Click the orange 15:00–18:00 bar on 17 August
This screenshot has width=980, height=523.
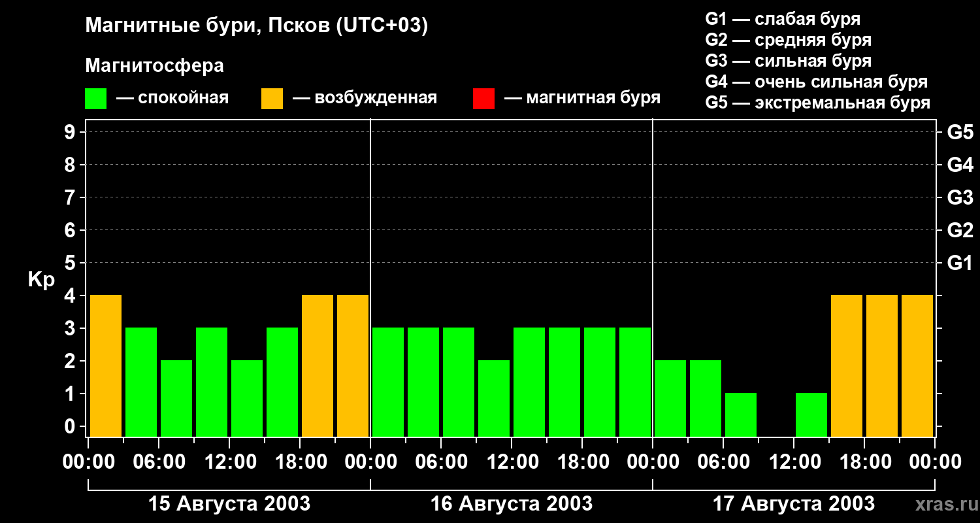click(x=847, y=365)
